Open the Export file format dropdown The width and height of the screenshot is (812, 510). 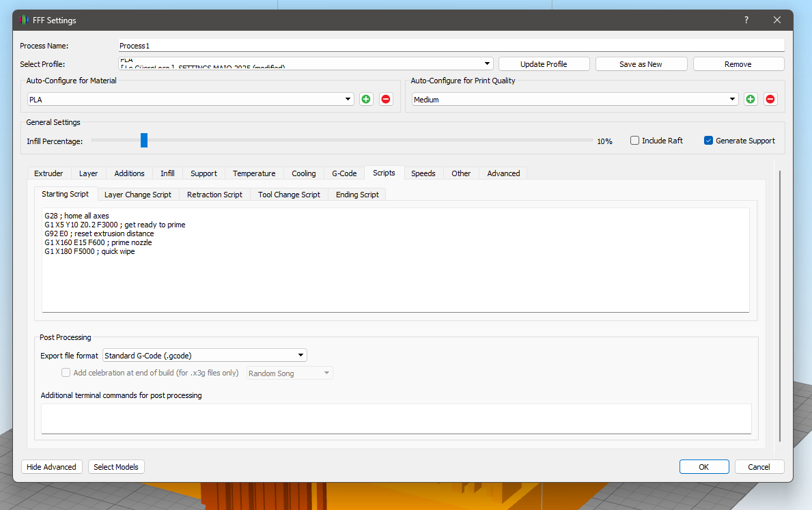(x=205, y=355)
